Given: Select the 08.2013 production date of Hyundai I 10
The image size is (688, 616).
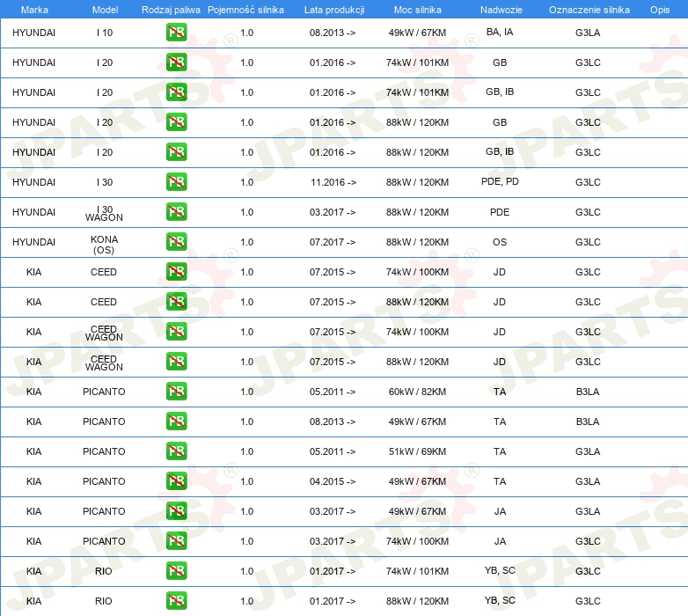Looking at the screenshot, I should tap(333, 33).
